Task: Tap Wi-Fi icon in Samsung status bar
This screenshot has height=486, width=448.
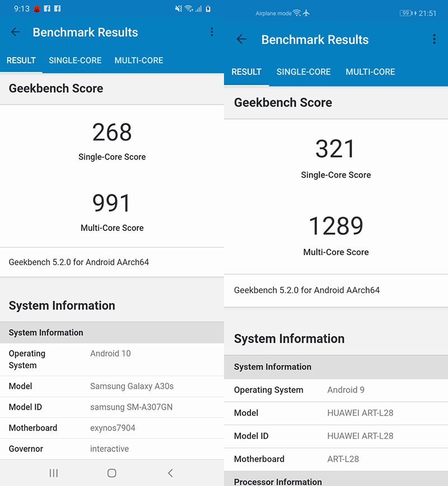Action: pos(189,8)
